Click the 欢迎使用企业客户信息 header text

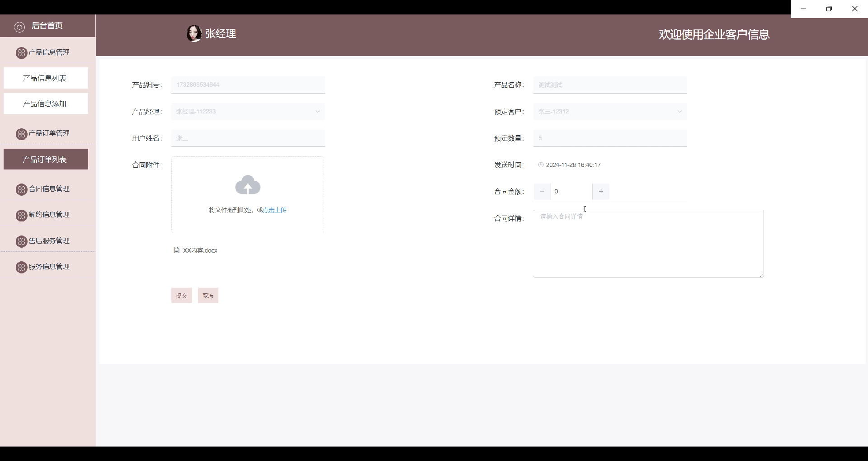[714, 34]
